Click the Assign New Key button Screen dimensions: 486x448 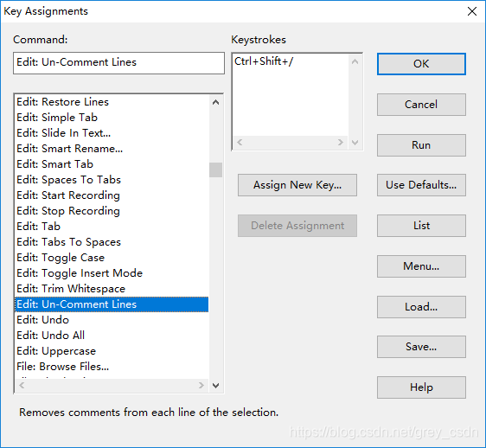click(297, 185)
